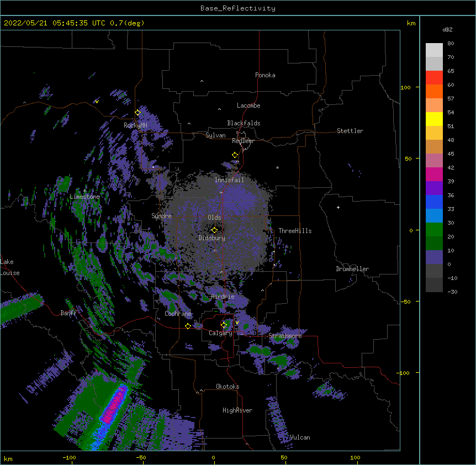The width and height of the screenshot is (476, 465).
Task: Click the Lacombe city label
Action: (248, 105)
